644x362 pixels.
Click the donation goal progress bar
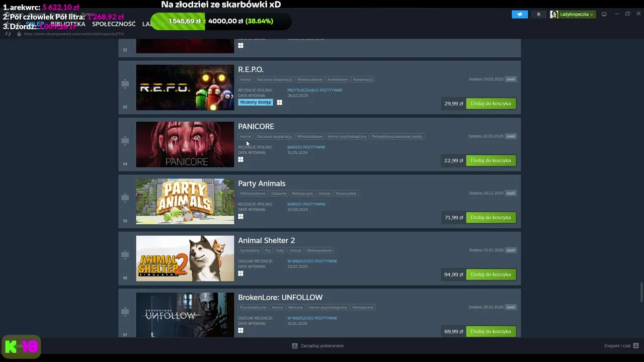[220, 21]
